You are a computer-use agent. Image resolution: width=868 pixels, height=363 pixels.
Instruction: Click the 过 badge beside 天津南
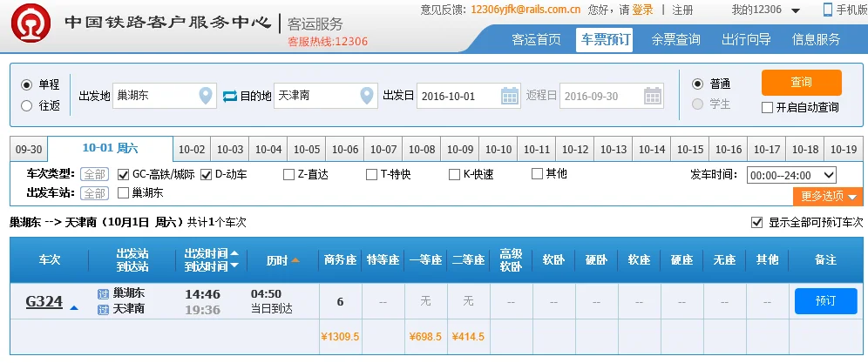tap(103, 309)
